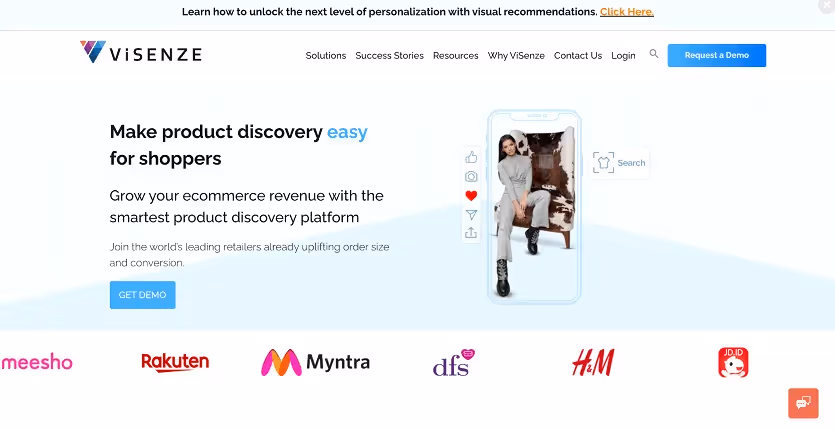Screen dimensions: 835x429
Task: Open the Solutions menu
Action: 326,55
